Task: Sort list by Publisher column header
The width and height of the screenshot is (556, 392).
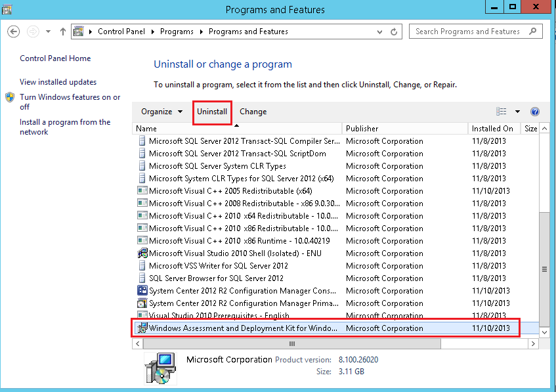Action: pyautogui.click(x=362, y=129)
